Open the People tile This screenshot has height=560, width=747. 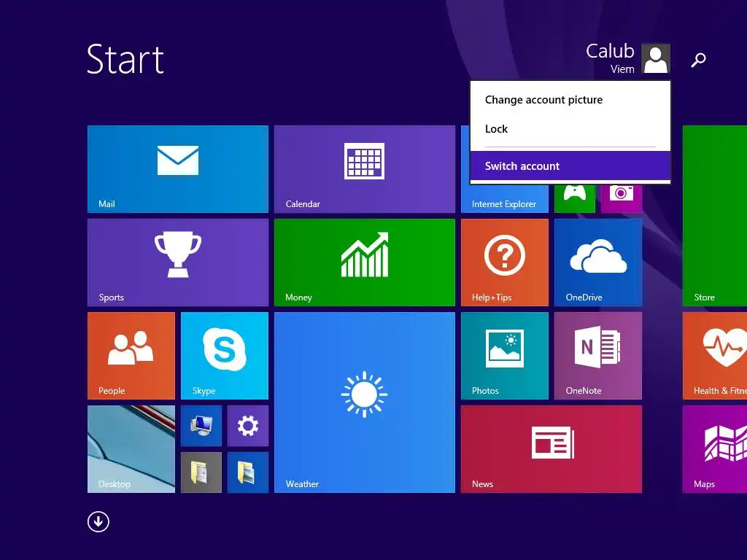coord(131,356)
